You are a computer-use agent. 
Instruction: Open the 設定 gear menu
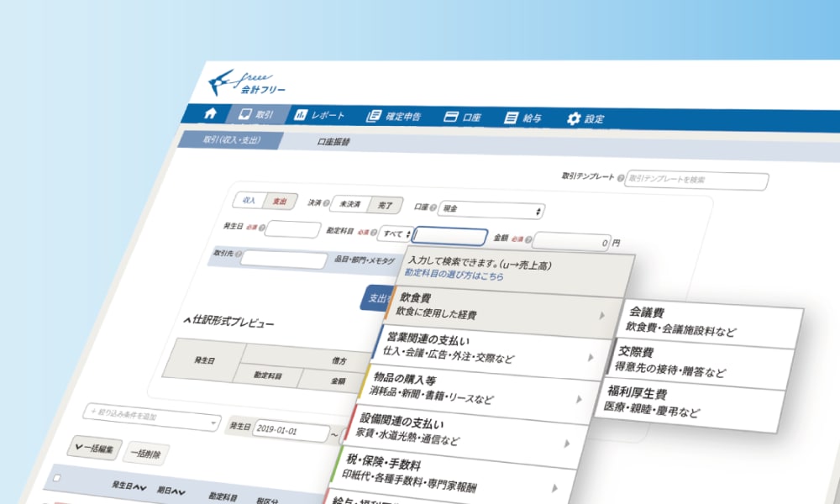point(585,118)
